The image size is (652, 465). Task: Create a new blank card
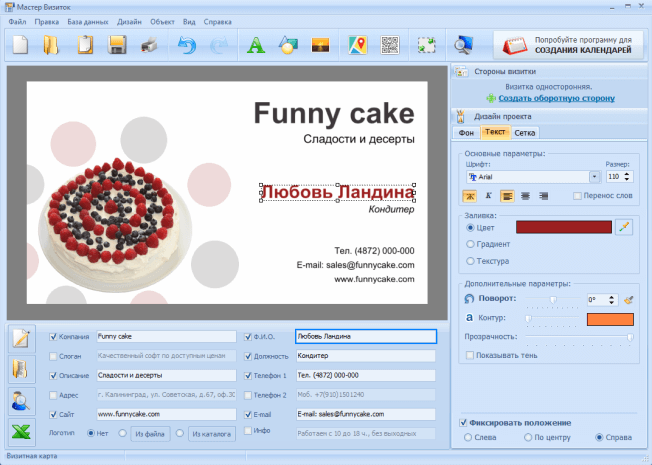[x=20, y=45]
